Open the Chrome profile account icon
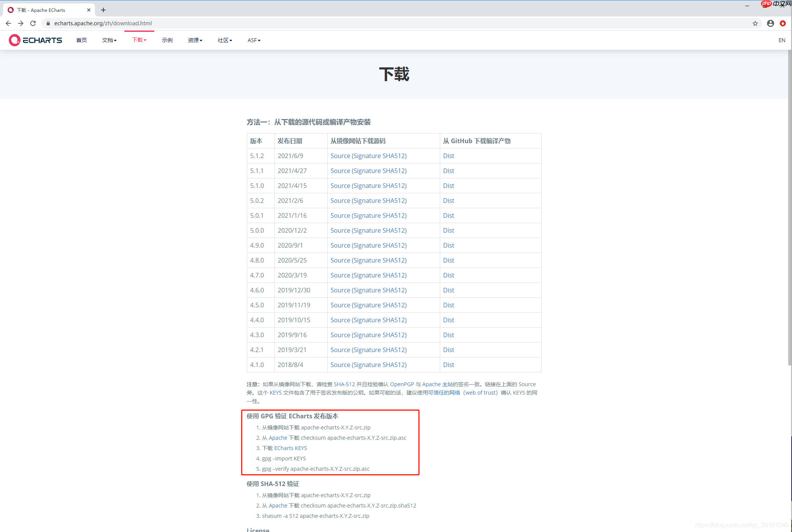This screenshot has width=792, height=532. 771,23
